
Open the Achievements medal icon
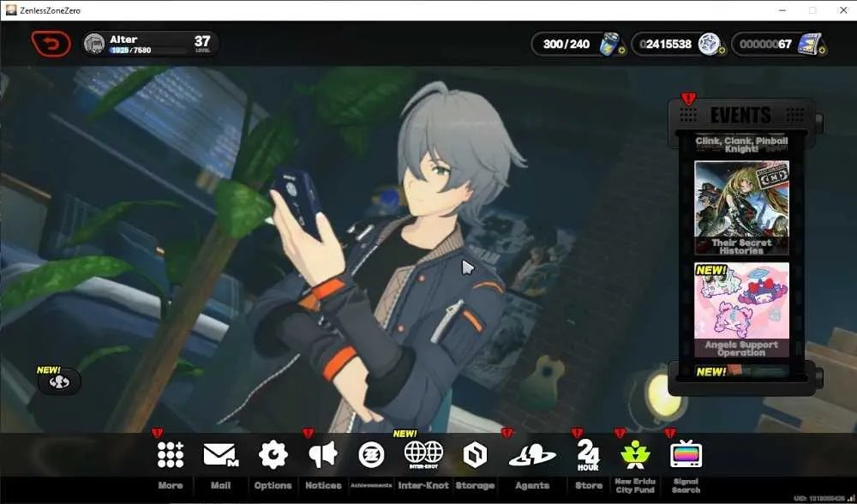371,455
